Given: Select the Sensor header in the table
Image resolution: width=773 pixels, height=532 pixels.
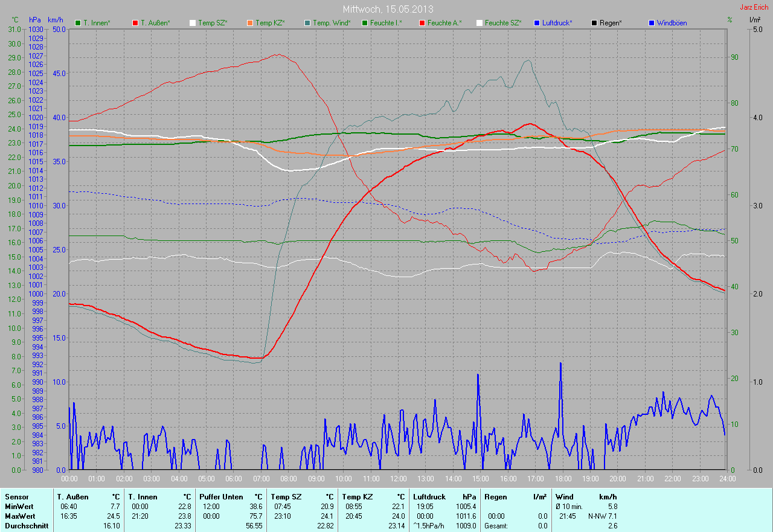Looking at the screenshot, I should pyautogui.click(x=16, y=497).
